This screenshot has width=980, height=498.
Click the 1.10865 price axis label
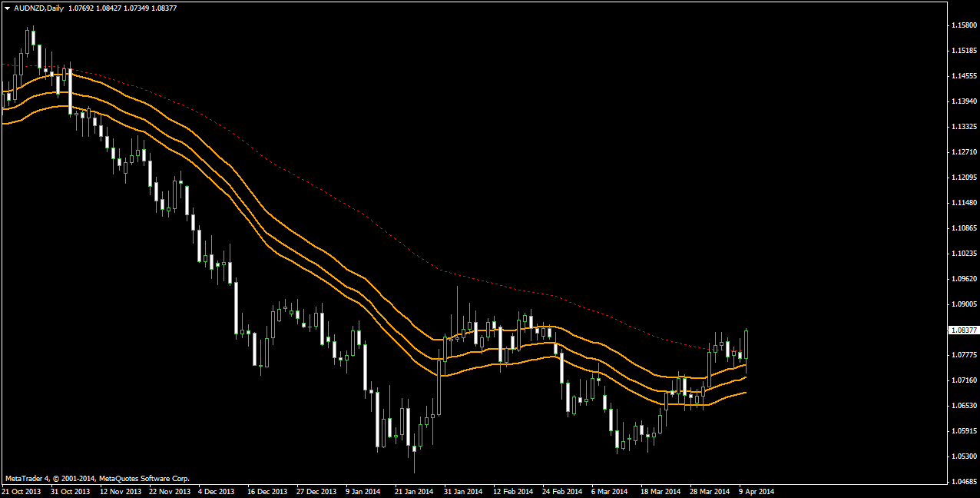pyautogui.click(x=963, y=228)
